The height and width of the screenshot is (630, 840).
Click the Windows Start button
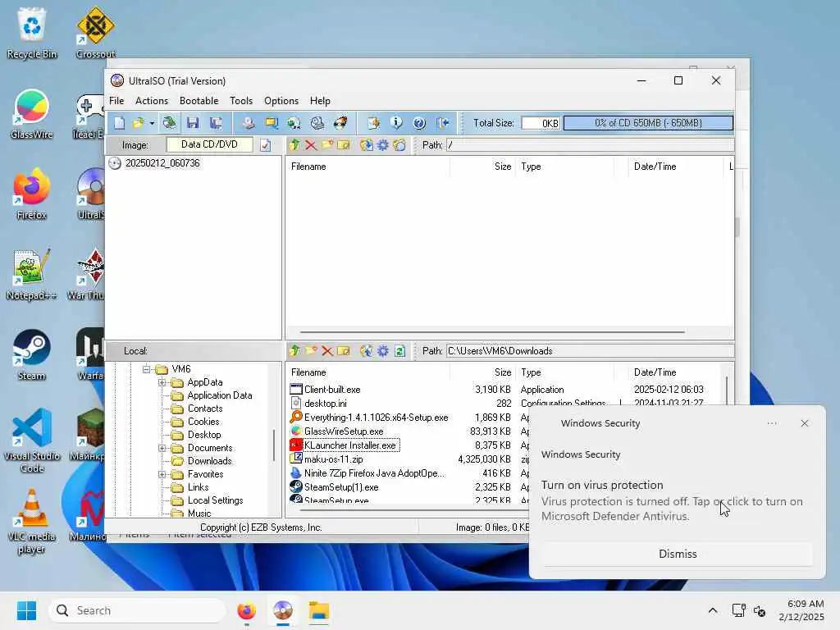26,610
